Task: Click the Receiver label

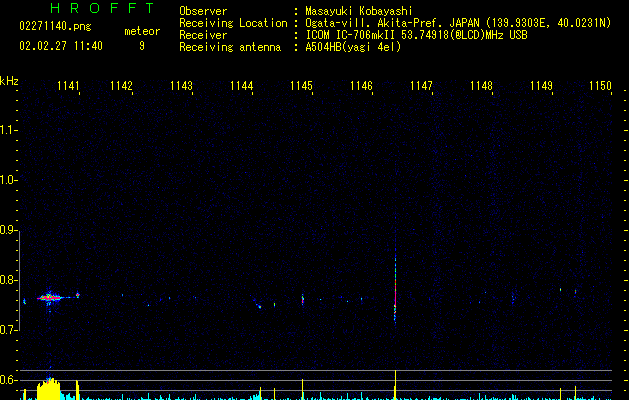Action: coord(203,35)
